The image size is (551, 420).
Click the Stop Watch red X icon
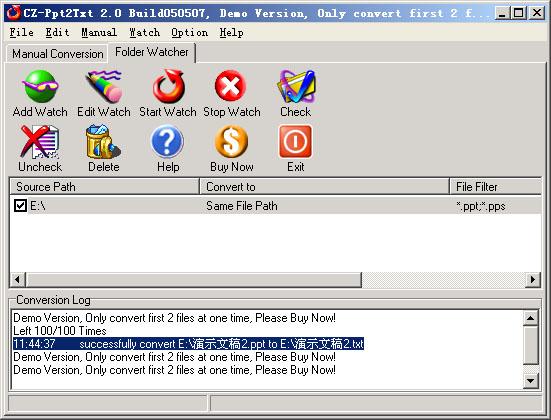[231, 86]
